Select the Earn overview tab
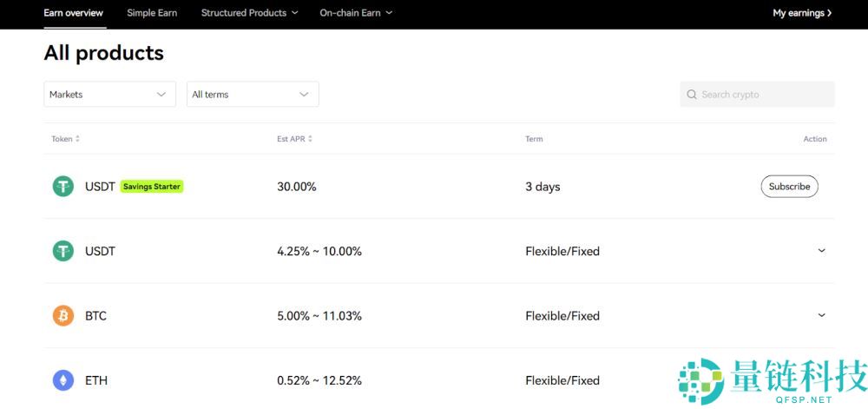The width and height of the screenshot is (868, 409). (73, 13)
